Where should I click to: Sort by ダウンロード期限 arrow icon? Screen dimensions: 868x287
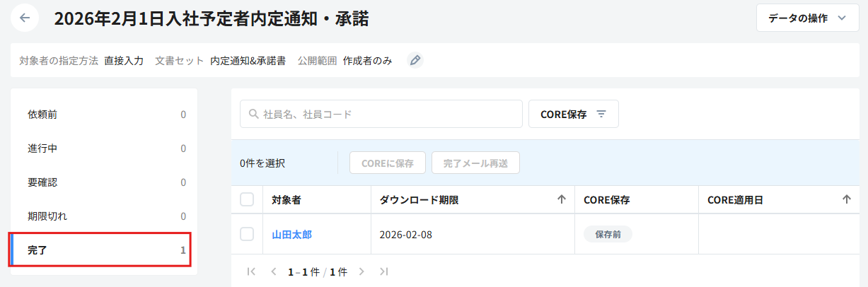[562, 200]
